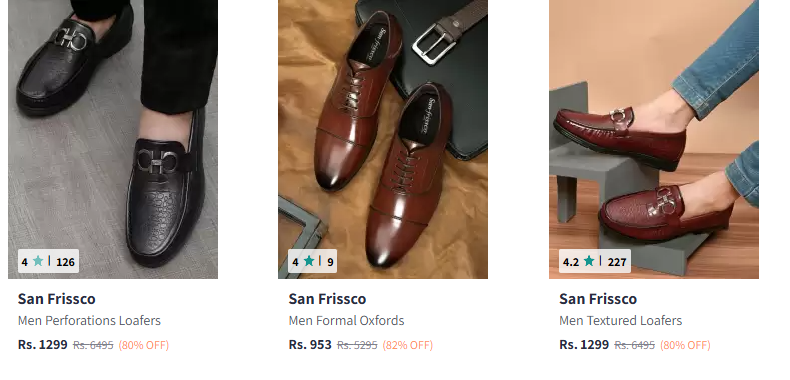Open Men Textured Loafers product title

620,321
